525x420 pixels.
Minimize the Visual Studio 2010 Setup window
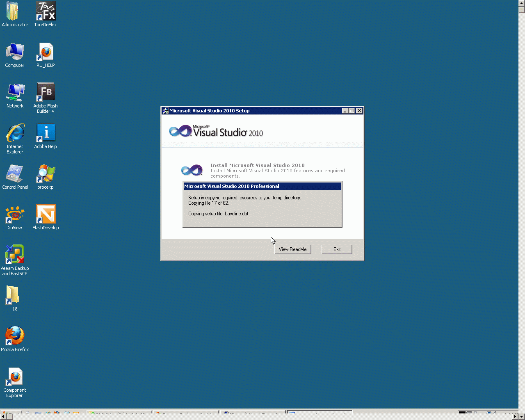345,111
